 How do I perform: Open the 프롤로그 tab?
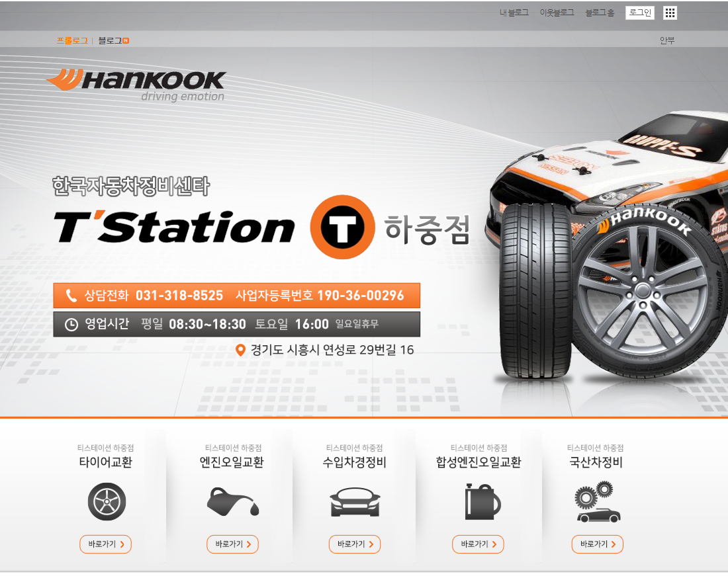tap(72, 41)
